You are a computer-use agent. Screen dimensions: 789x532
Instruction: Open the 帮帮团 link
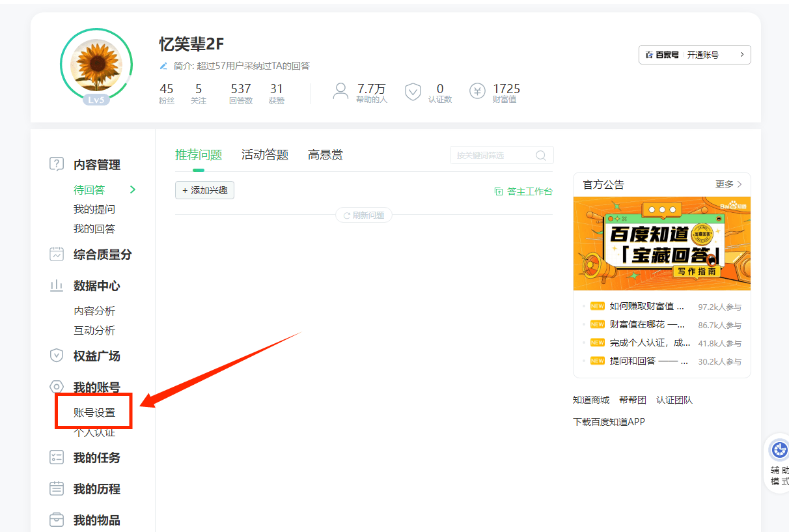pos(633,400)
